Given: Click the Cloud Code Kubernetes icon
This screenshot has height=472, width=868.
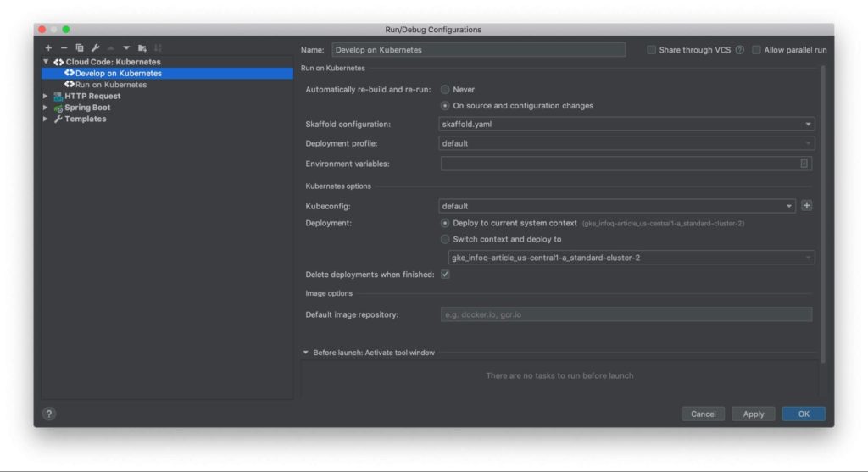Looking at the screenshot, I should tap(58, 62).
